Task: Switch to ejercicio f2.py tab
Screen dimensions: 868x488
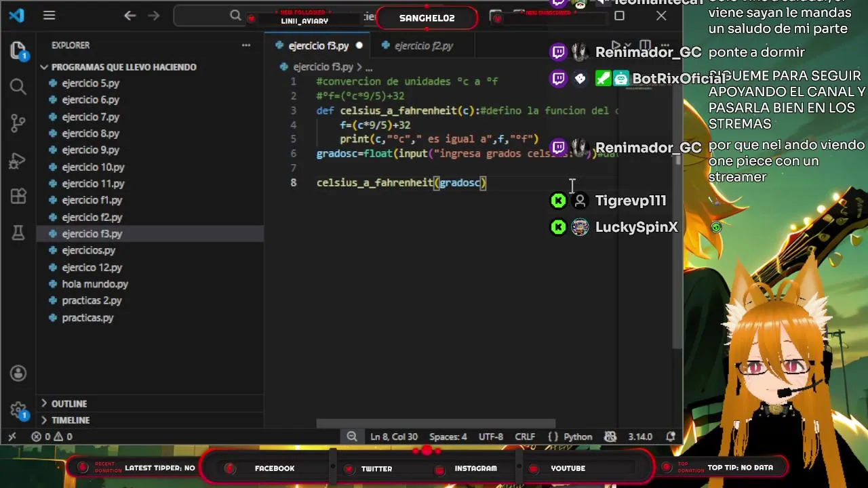Action: point(423,46)
